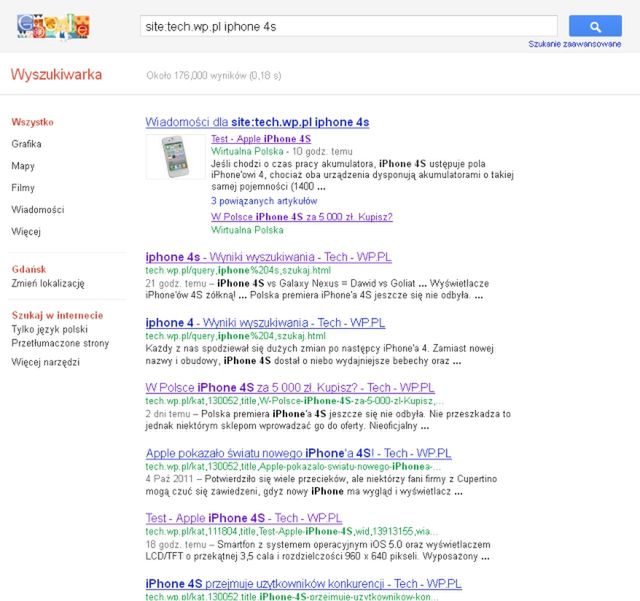Open 'Szukanie zaawansowane' advanced search link
The image size is (640, 601).
(x=575, y=44)
